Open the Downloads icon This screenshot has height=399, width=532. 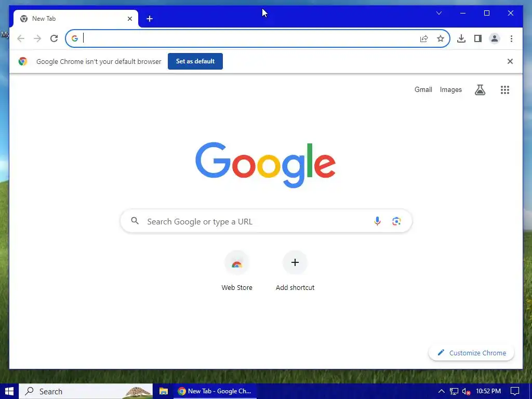(461, 38)
